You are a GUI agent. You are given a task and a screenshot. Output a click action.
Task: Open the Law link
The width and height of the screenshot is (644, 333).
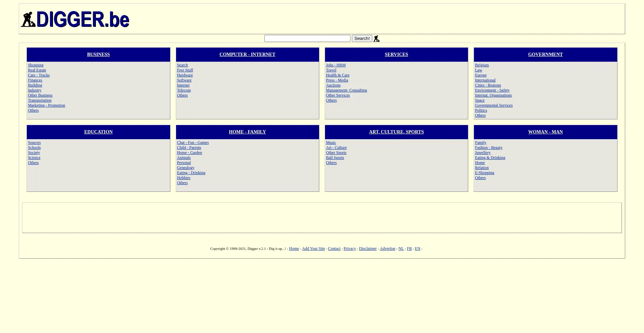(x=478, y=70)
